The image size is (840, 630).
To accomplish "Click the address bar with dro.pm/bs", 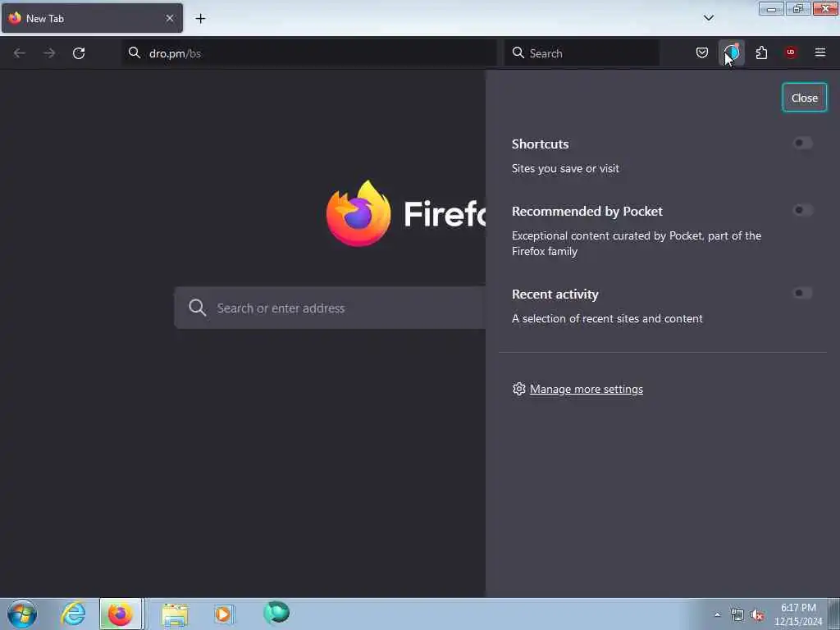I will point(309,53).
